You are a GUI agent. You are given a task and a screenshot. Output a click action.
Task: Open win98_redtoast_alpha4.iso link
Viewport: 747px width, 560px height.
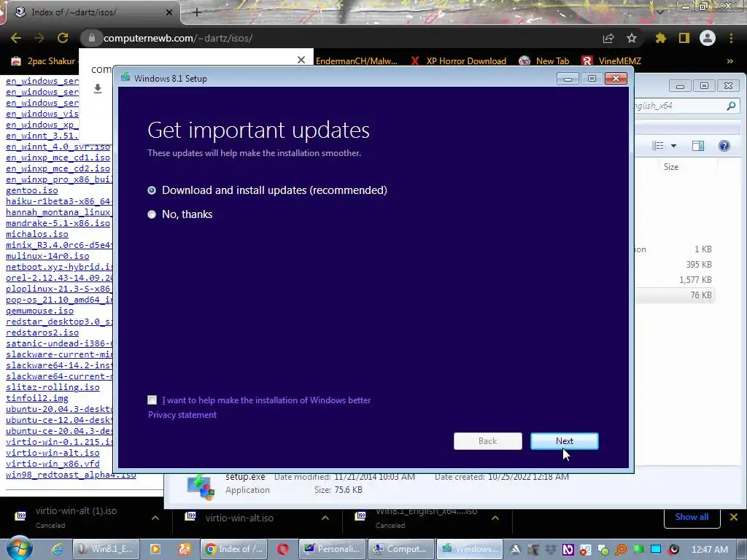pyautogui.click(x=71, y=475)
